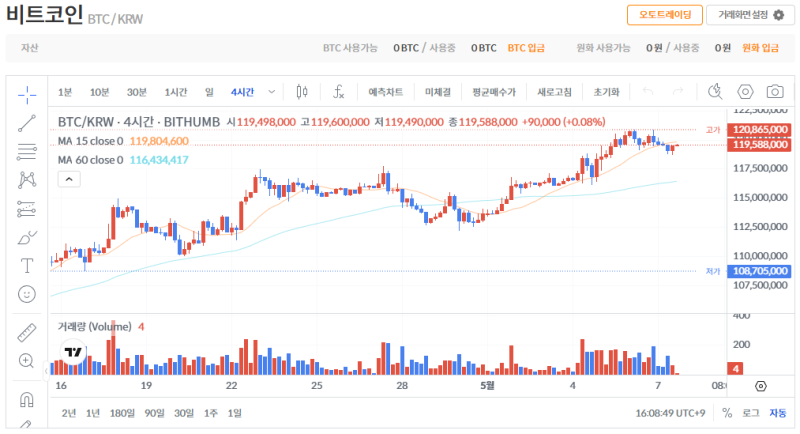
Task: Open the candlestick chart type selector
Action: [x=302, y=92]
